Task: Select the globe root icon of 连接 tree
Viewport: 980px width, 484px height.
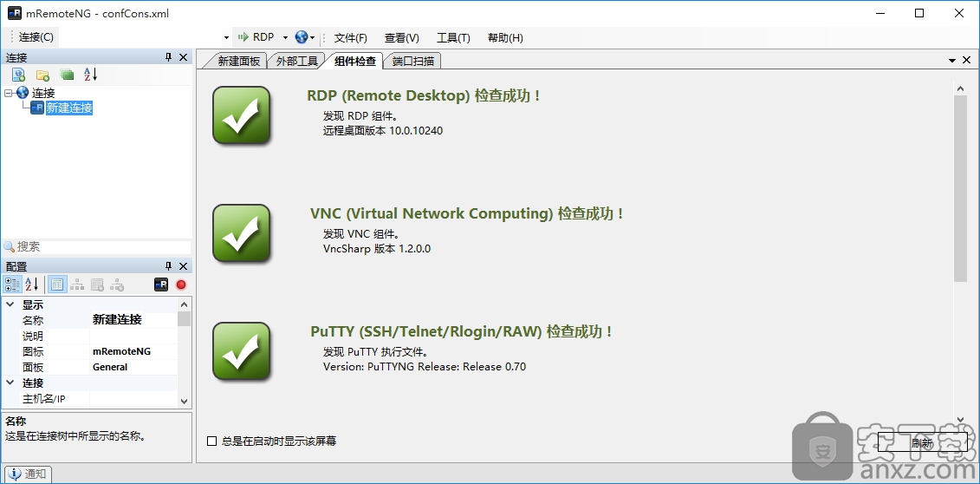Action: pyautogui.click(x=23, y=93)
